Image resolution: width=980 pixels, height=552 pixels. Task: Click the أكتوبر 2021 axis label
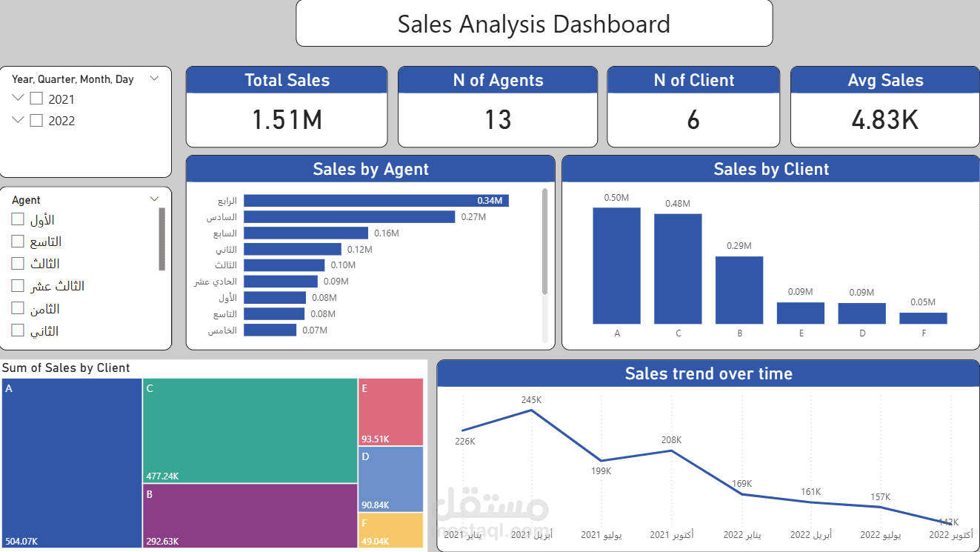pos(671,534)
